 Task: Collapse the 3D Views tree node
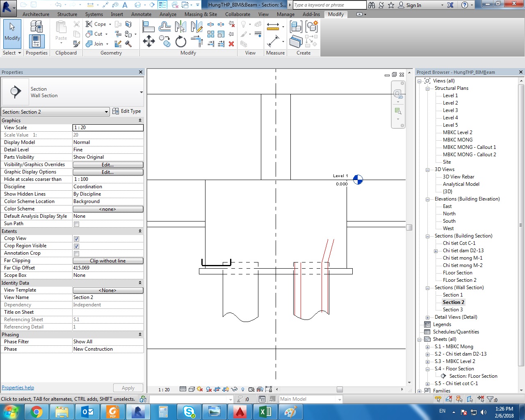point(427,170)
